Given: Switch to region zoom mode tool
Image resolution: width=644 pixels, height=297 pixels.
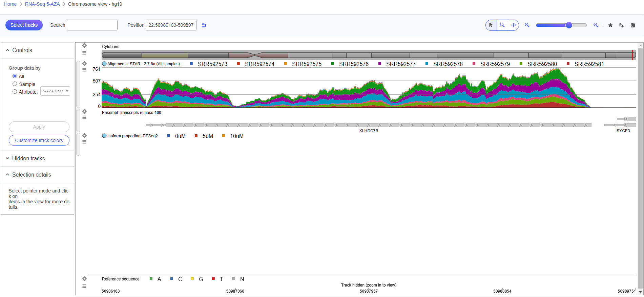Looking at the screenshot, I should coord(502,25).
